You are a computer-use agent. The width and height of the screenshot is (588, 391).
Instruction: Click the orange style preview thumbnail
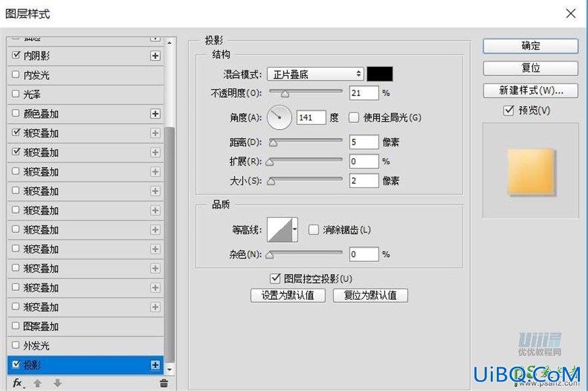(x=531, y=172)
